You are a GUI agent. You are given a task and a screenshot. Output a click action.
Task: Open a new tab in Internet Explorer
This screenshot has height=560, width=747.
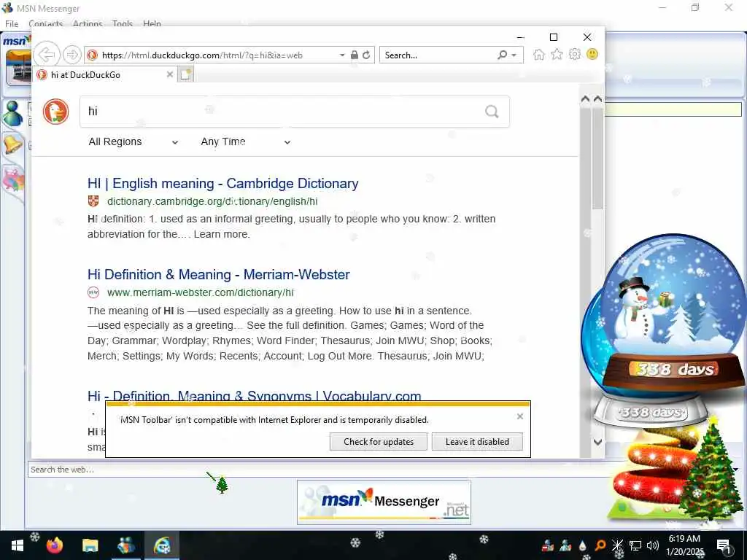(185, 74)
